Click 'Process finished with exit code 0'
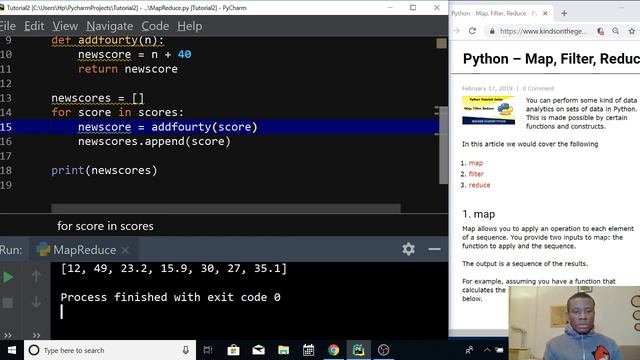This screenshot has height=360, width=640. [170, 297]
